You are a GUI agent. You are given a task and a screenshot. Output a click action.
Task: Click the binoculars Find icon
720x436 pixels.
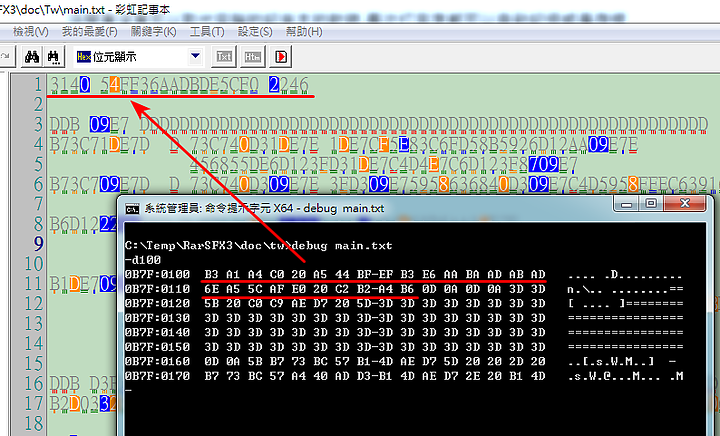[32, 57]
